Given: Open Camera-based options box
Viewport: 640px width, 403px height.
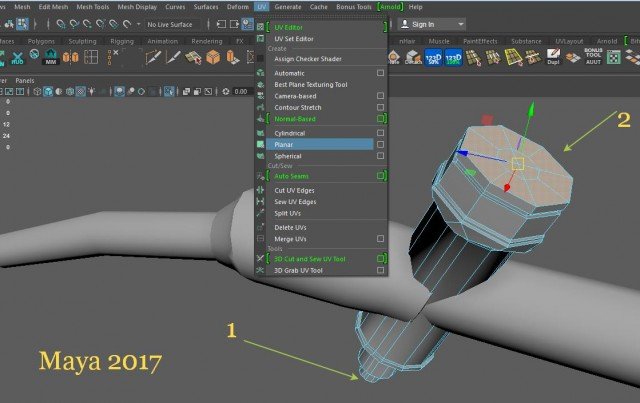Looking at the screenshot, I should pos(380,96).
